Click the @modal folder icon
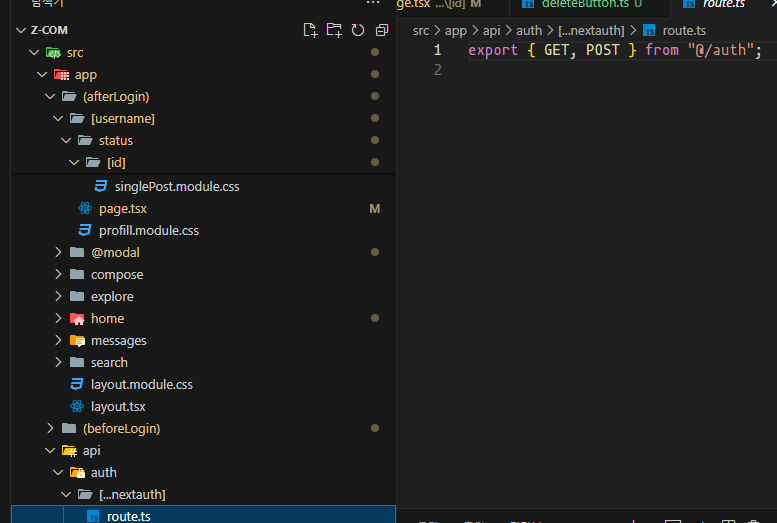This screenshot has width=777, height=523. pyautogui.click(x=77, y=252)
